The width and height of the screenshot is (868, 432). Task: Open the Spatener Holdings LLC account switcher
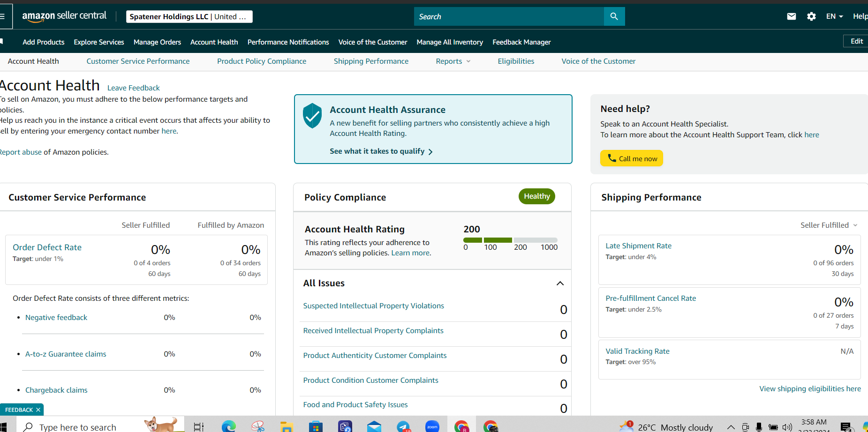[189, 16]
